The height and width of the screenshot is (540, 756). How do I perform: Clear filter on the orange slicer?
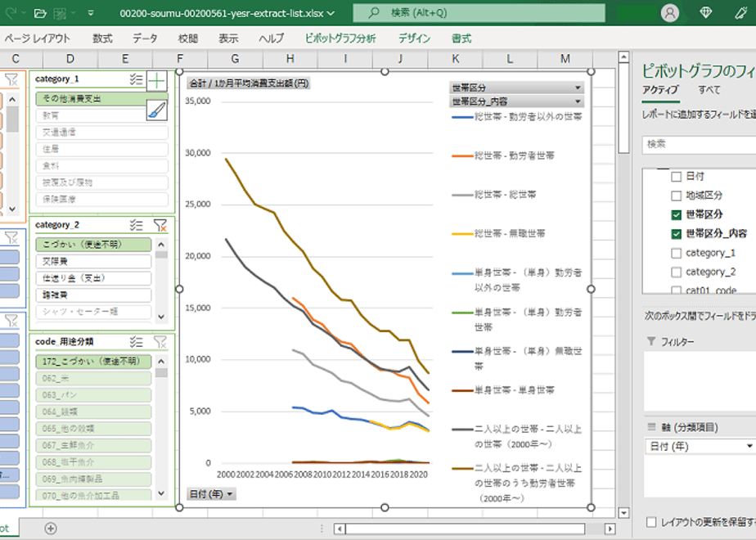[11, 80]
